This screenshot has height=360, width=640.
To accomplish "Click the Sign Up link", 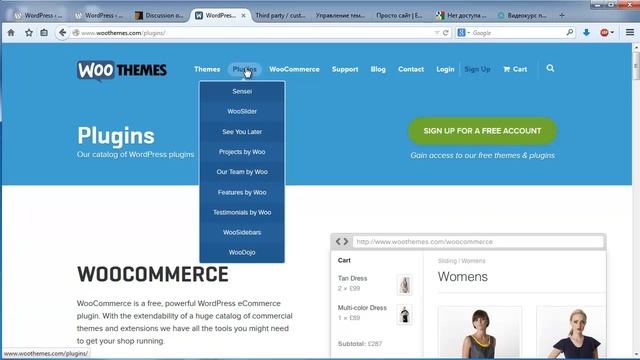I will (477, 69).
